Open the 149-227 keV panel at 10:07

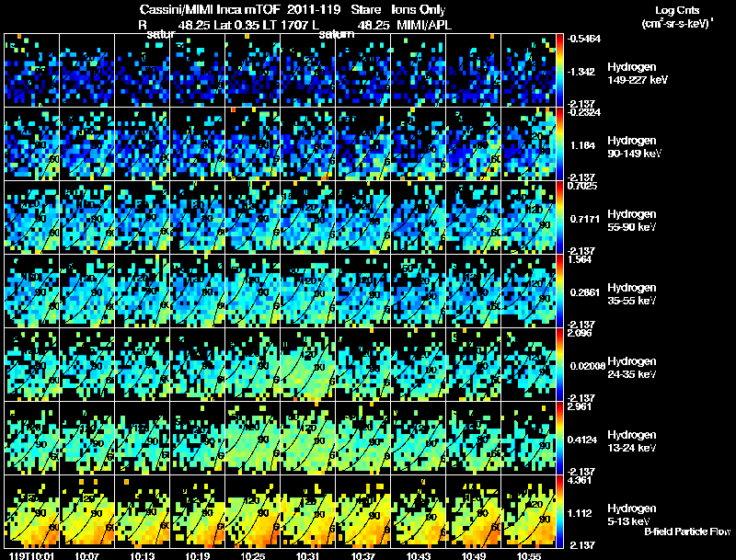(x=86, y=70)
